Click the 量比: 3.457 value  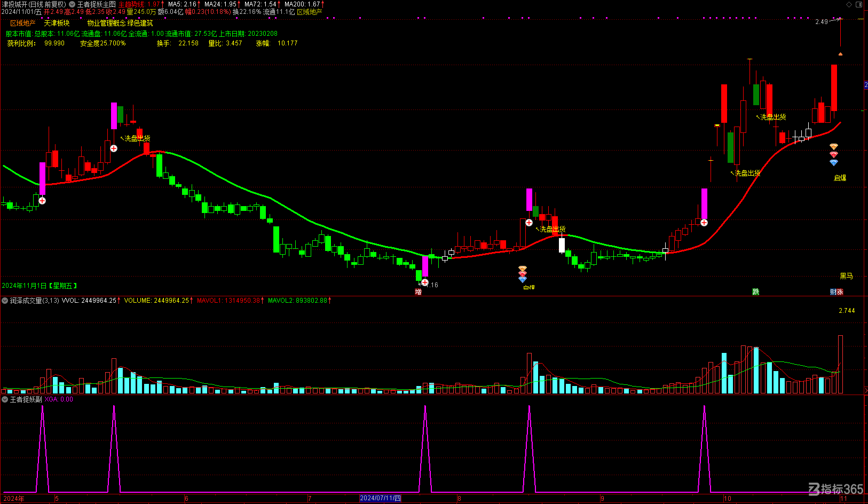[225, 43]
